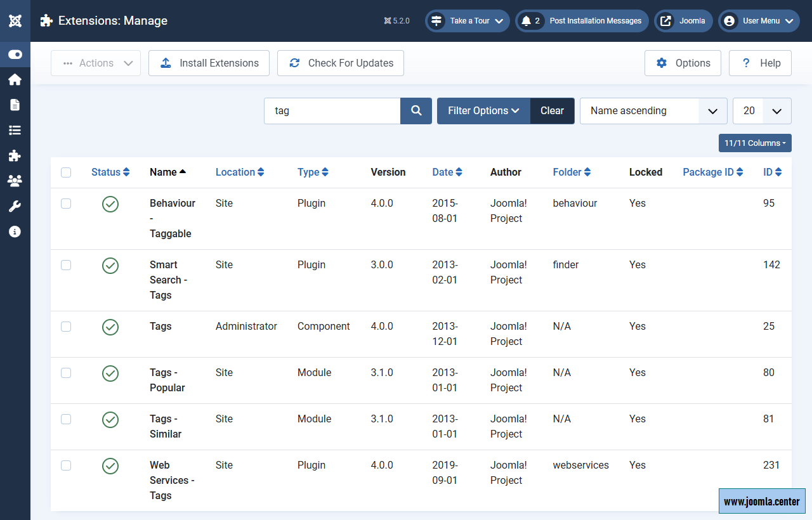Check the Behaviour - Taggable row checkbox
This screenshot has width=812, height=520.
tap(66, 204)
